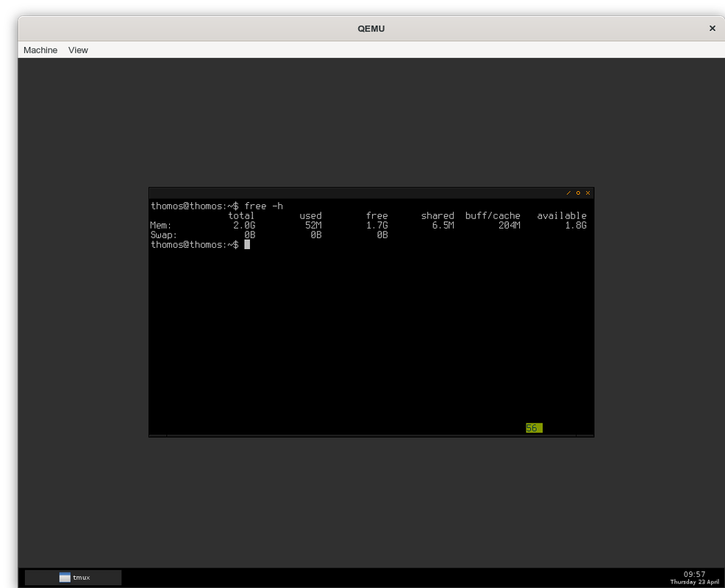The height and width of the screenshot is (588, 725).
Task: Open the View menu
Action: pos(78,50)
